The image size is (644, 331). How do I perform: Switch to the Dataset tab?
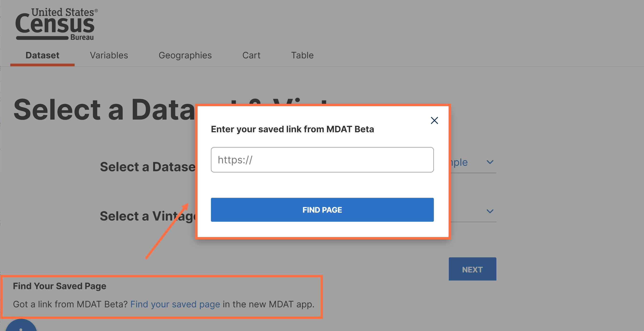click(42, 55)
